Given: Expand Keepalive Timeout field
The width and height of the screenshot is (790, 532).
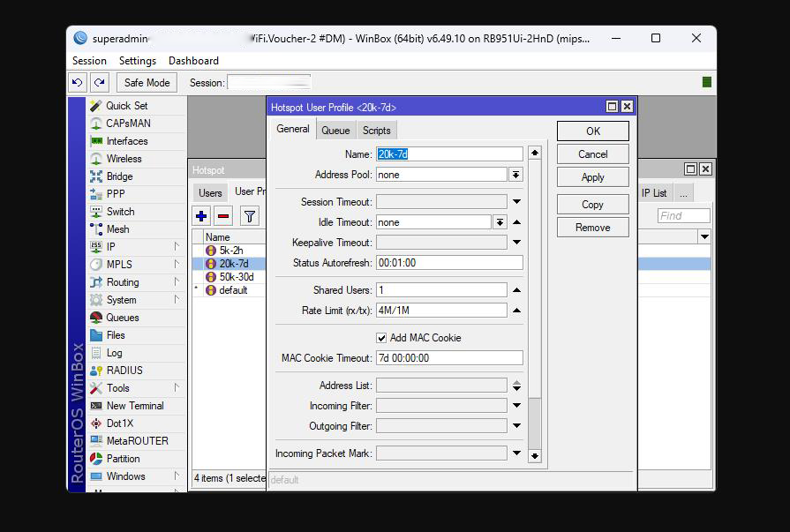Looking at the screenshot, I should click(x=517, y=243).
